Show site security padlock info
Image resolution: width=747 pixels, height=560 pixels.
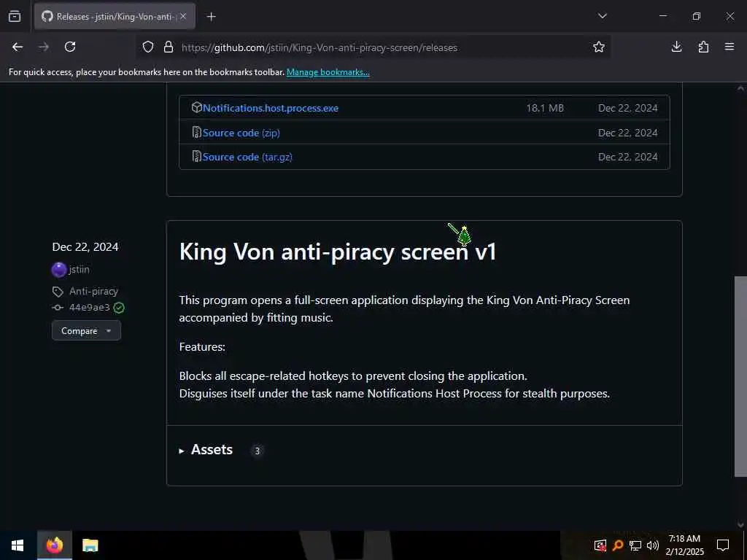coord(169,47)
